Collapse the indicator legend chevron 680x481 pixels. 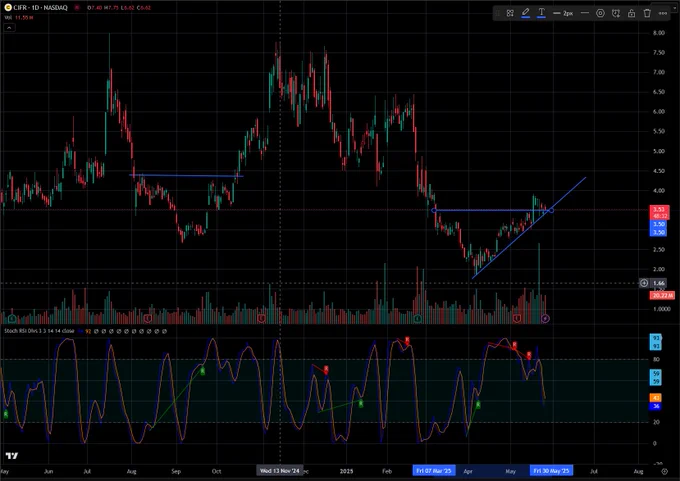coord(10,27)
